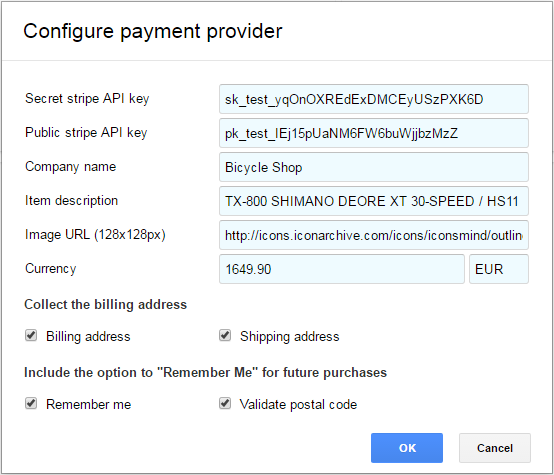Click the Collect the billing address heading
Image resolution: width=554 pixels, height=475 pixels.
coord(105,304)
